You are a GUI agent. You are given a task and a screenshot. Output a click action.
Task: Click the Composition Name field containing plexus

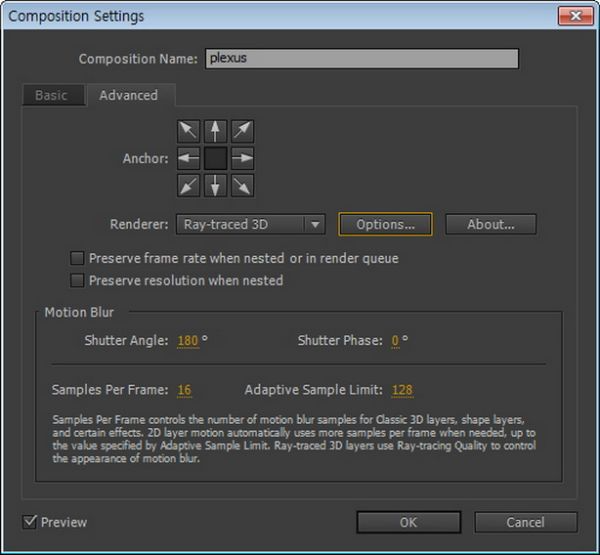click(362, 59)
